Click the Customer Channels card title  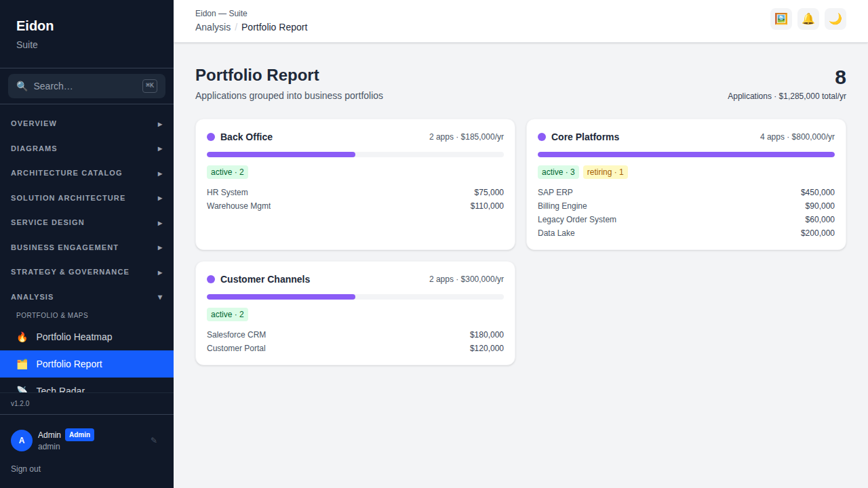click(265, 279)
